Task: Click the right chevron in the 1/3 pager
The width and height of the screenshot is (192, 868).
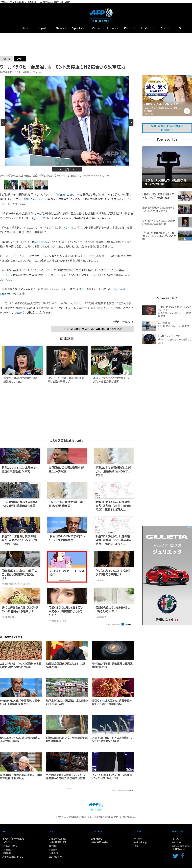Action: tap(73, 170)
